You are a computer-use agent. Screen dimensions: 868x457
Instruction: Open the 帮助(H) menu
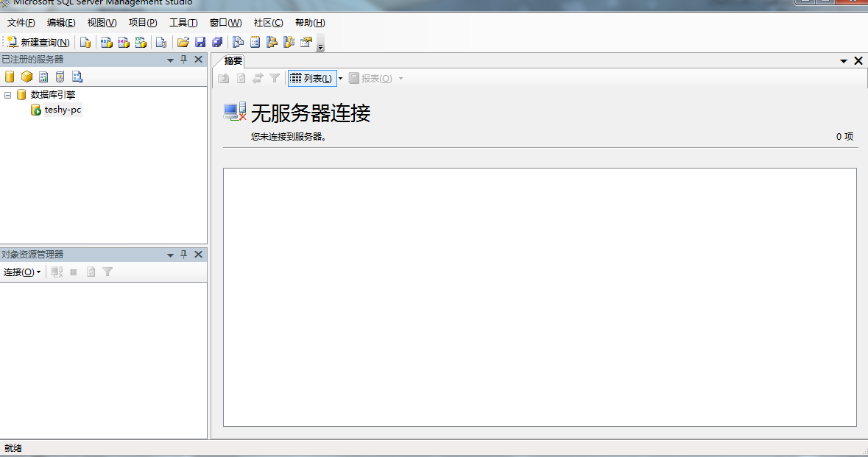[x=310, y=23]
